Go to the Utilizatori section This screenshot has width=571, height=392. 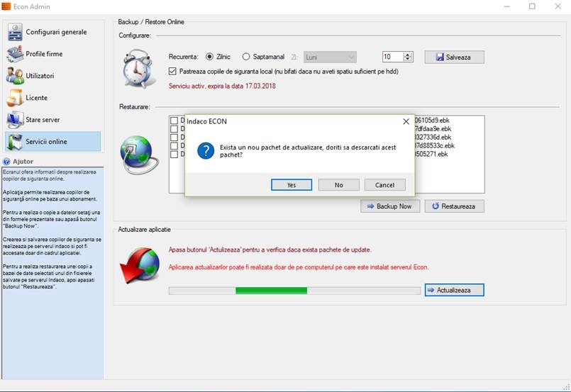tap(52, 76)
